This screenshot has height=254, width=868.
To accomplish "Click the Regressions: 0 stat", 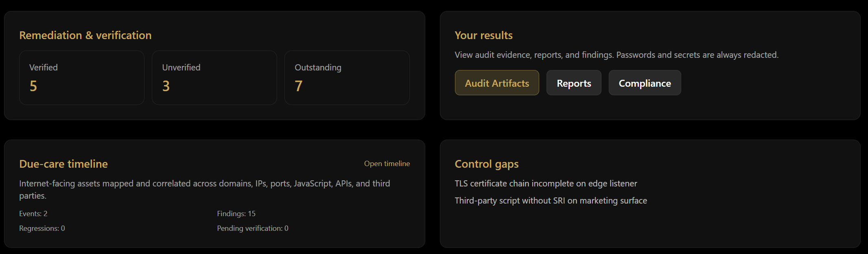I will click(x=42, y=228).
